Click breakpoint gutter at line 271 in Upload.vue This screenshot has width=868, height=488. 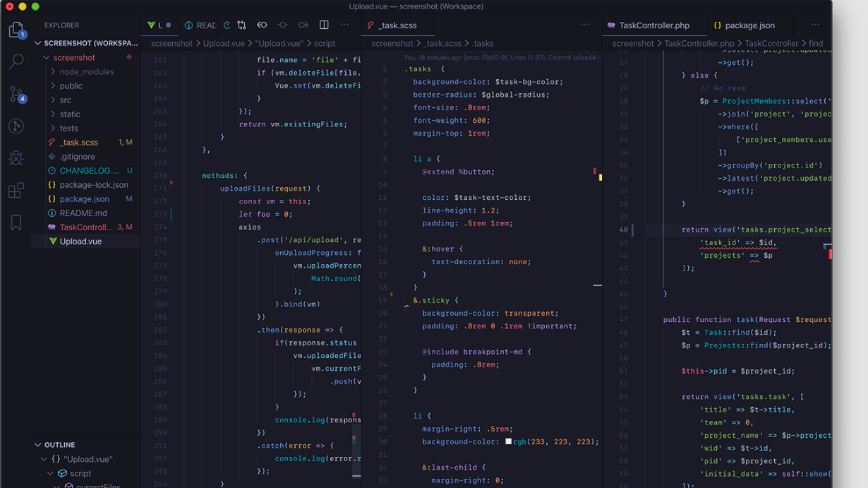pos(171,183)
